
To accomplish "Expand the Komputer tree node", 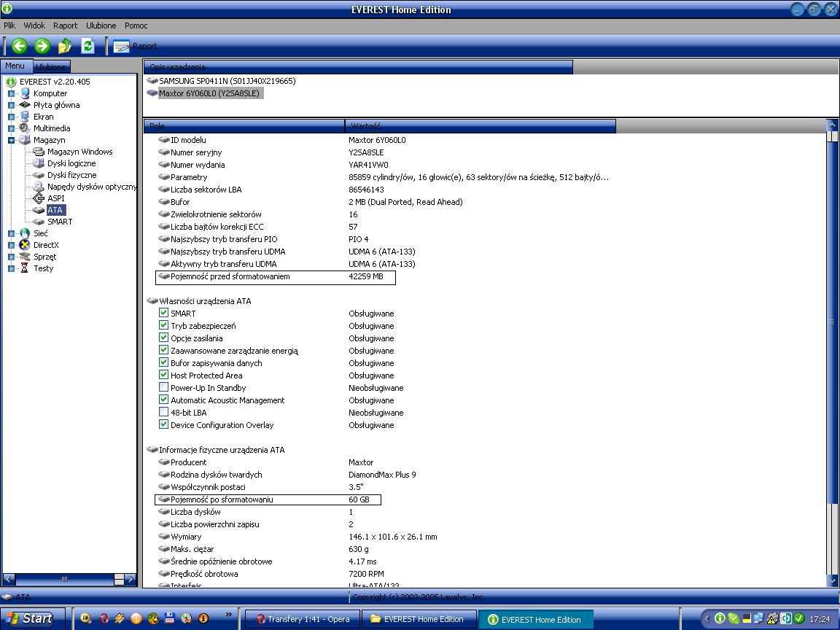I will point(11,94).
